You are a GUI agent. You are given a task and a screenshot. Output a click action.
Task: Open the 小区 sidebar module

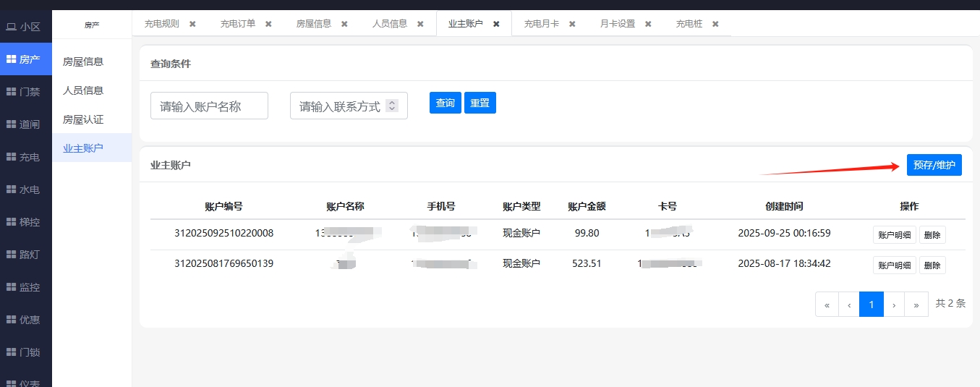[x=23, y=27]
